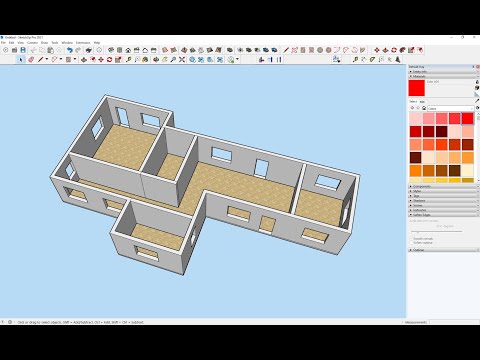The width and height of the screenshot is (480, 360).
Task: Switch to the Iso house view icon
Action: [x=128, y=50]
